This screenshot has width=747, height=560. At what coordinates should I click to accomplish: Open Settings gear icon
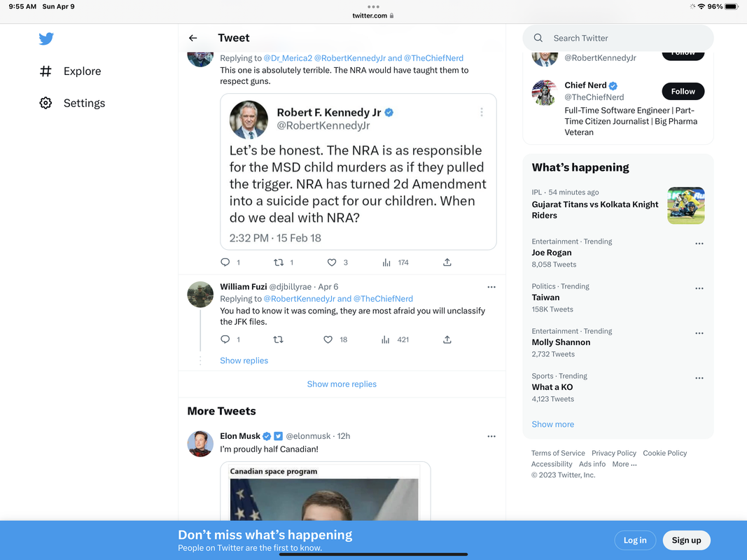point(46,103)
